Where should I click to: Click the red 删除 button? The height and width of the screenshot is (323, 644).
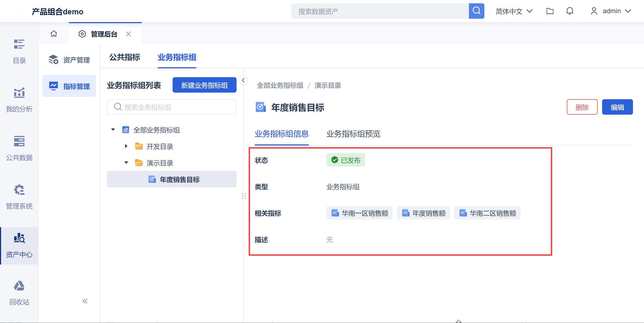582,107
